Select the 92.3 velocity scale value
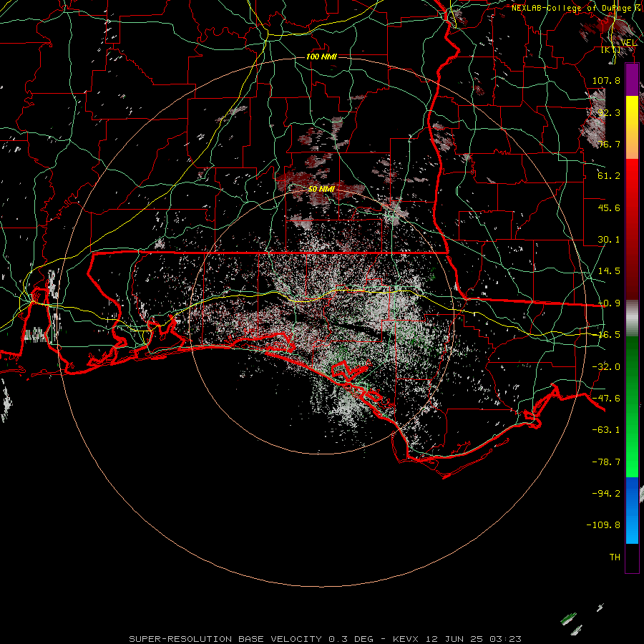644x644 pixels. pyautogui.click(x=609, y=112)
